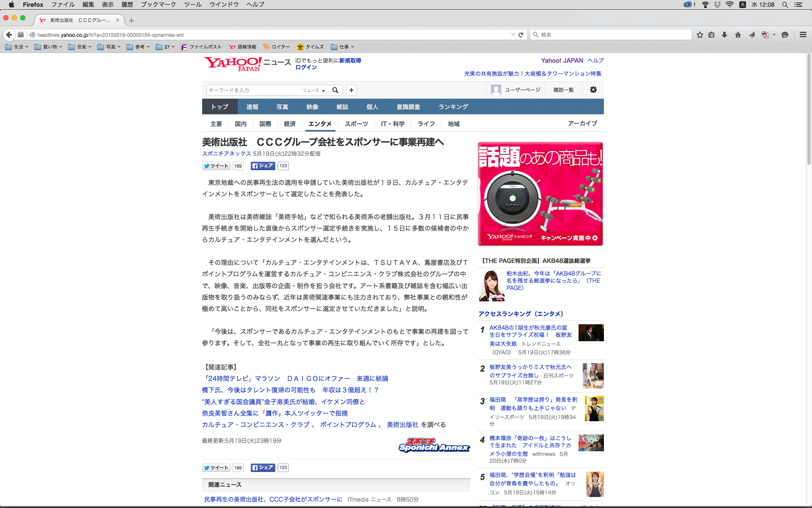Image resolution: width=812 pixels, height=508 pixels.
Task: Open the downloads arrow icon
Action: click(x=724, y=35)
